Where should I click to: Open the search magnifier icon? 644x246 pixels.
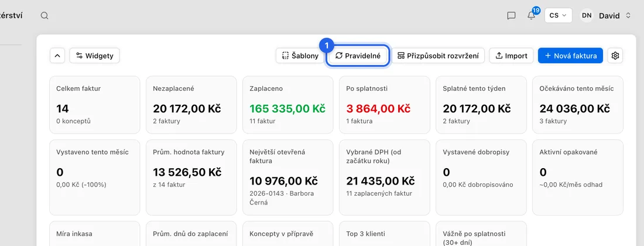(x=44, y=16)
